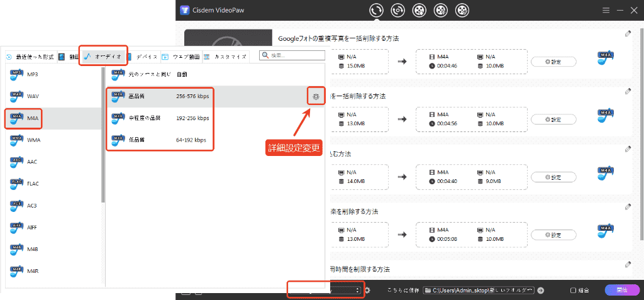Click M4A format icon of the 00:04:46 item
Image resolution: width=644 pixels, height=300 pixels.
pos(606,59)
